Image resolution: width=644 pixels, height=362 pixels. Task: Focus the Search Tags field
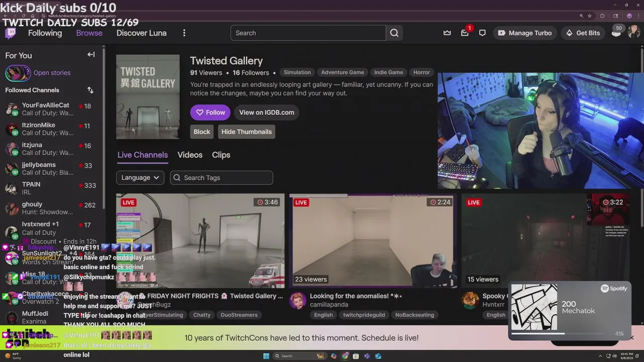click(x=221, y=177)
